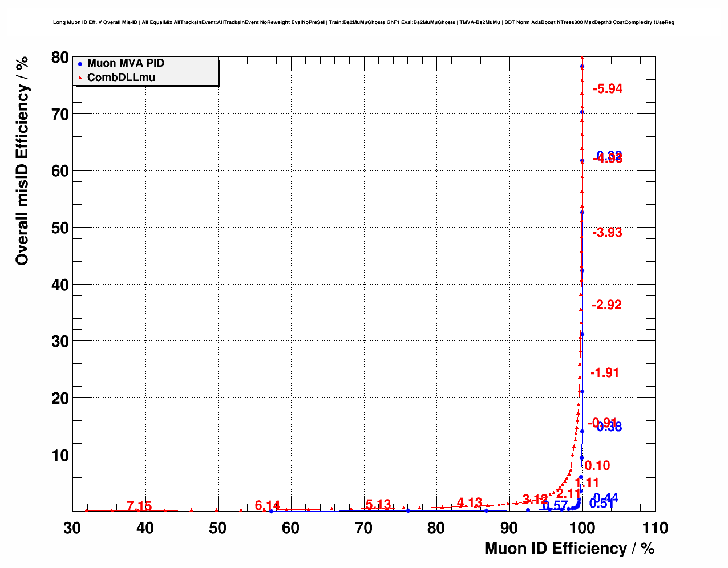728x568 pixels.
Task: Click the red annotation '-1.91'
Action: 604,372
